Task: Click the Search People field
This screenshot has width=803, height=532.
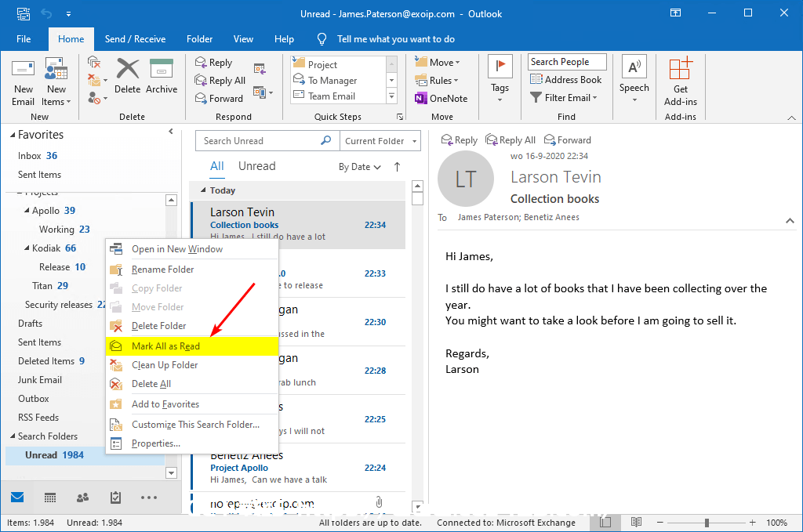Action: pos(567,62)
